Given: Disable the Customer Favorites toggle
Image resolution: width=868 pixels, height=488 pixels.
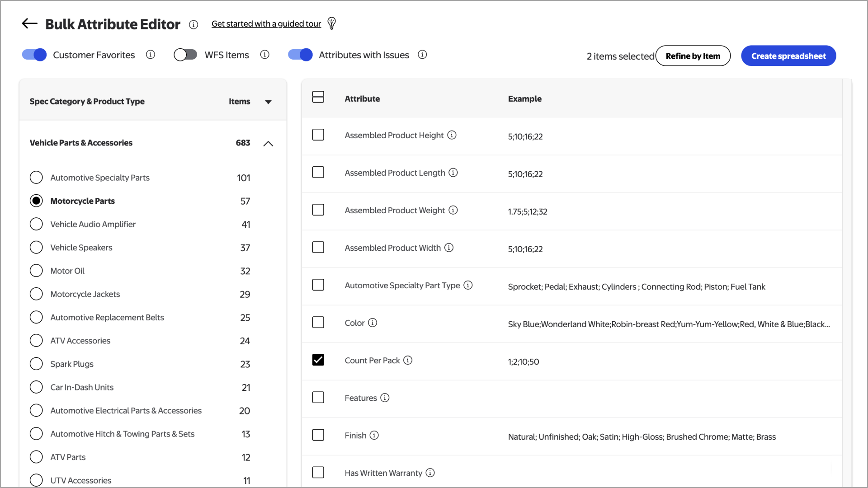Looking at the screenshot, I should pos(34,54).
